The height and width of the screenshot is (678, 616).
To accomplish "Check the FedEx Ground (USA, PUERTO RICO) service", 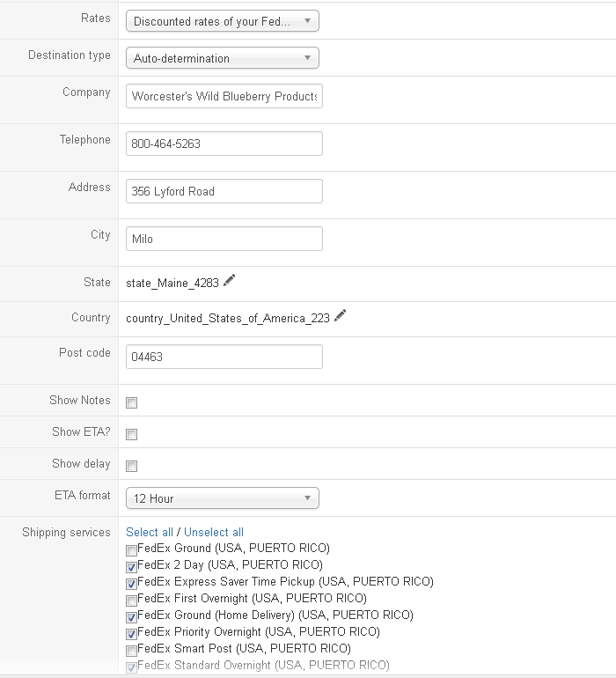I will 132,550.
